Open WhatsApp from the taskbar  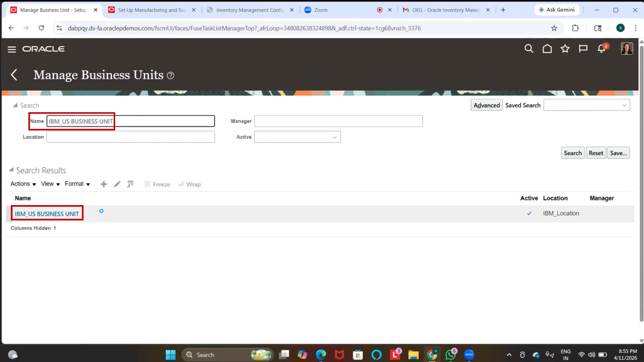[x=450, y=354]
